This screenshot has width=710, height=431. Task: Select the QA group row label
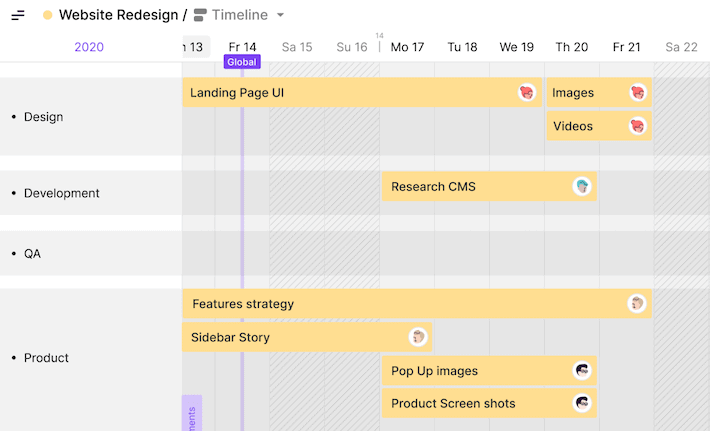[x=32, y=254]
